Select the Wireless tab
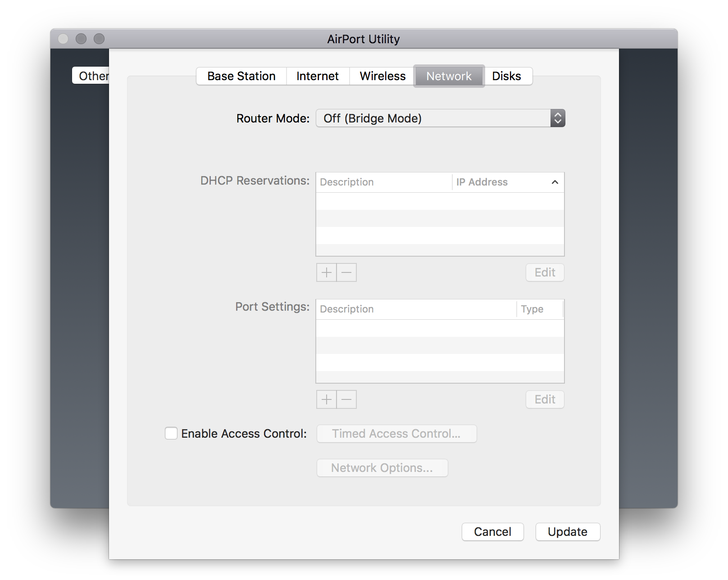 tap(382, 76)
